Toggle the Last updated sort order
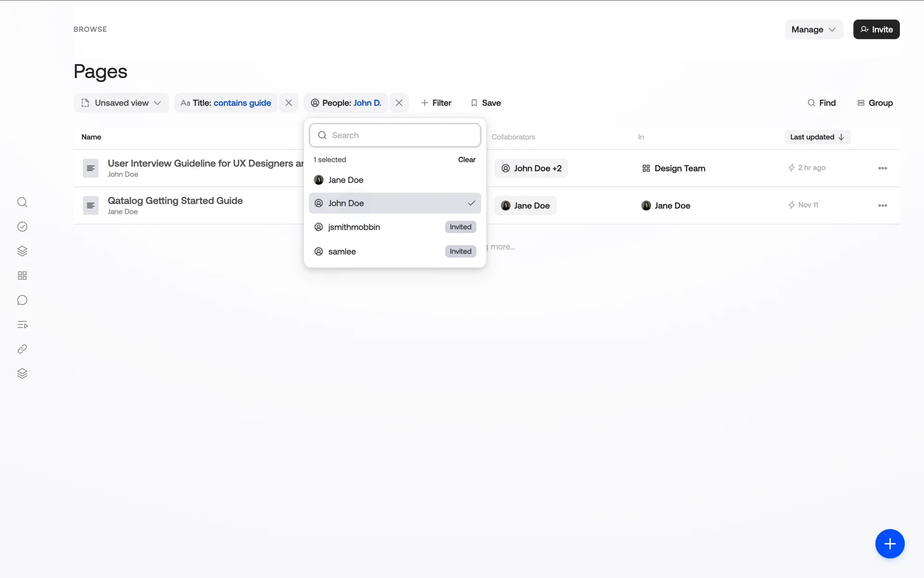 pos(817,137)
